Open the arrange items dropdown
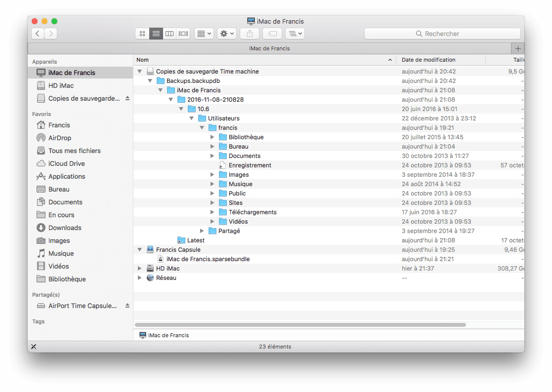 point(204,34)
